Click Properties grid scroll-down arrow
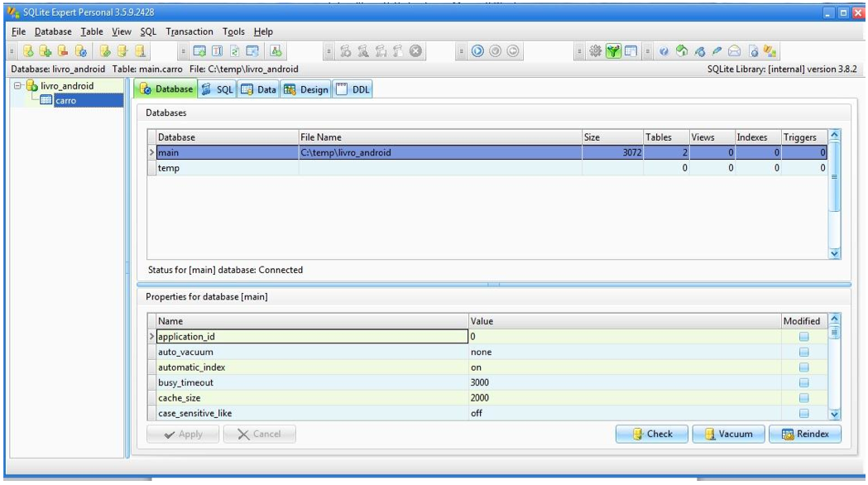 pos(834,414)
